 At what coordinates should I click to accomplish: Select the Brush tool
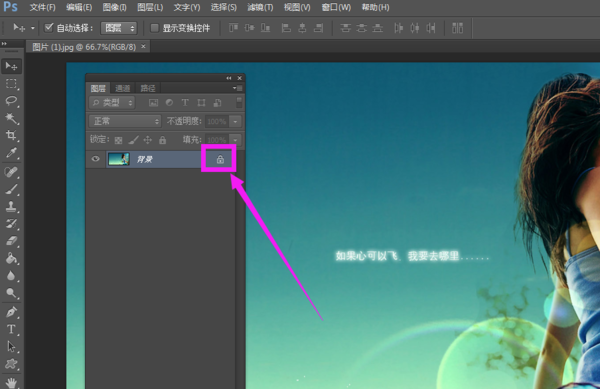click(11, 189)
